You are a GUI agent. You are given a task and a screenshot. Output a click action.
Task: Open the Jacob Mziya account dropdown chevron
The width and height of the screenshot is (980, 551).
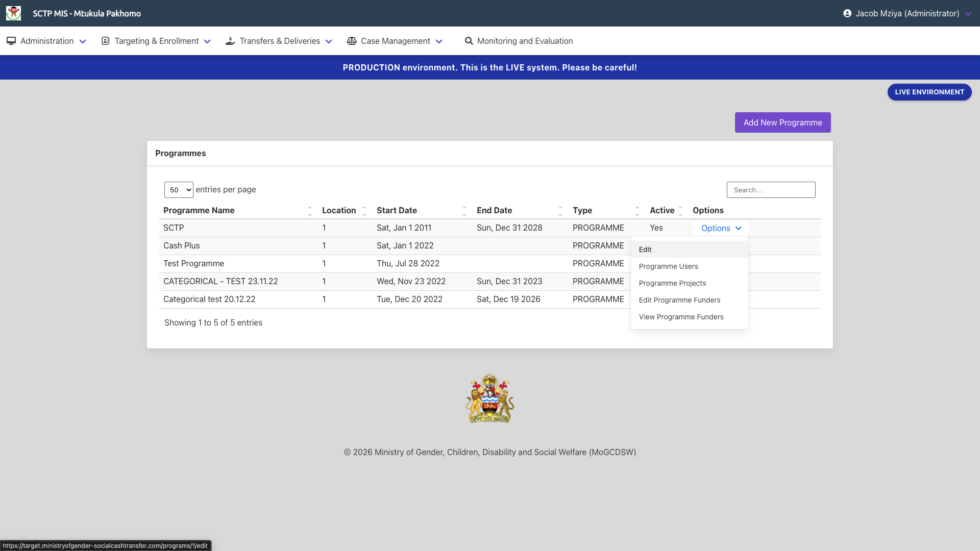coord(968,14)
